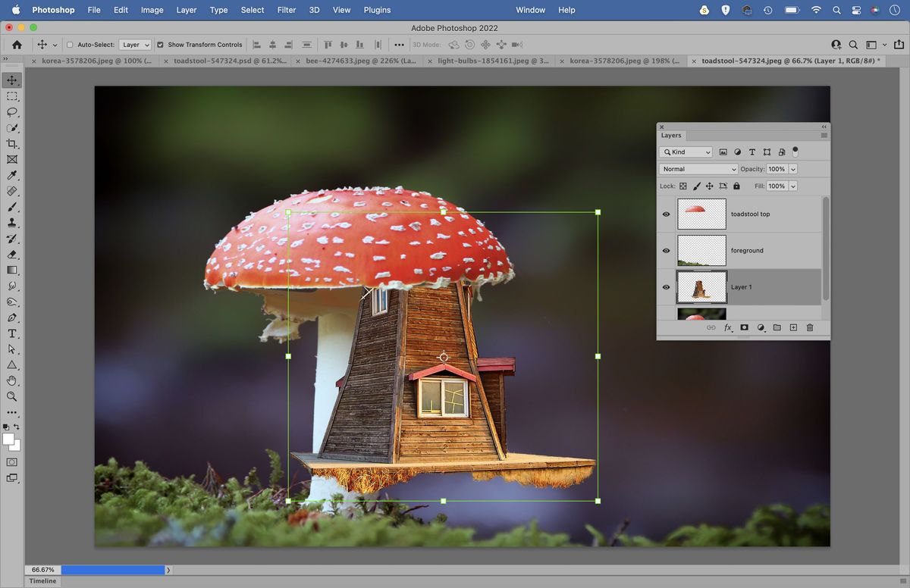The height and width of the screenshot is (588, 910).
Task: Delete the selected layer with the trash icon
Action: (x=809, y=327)
